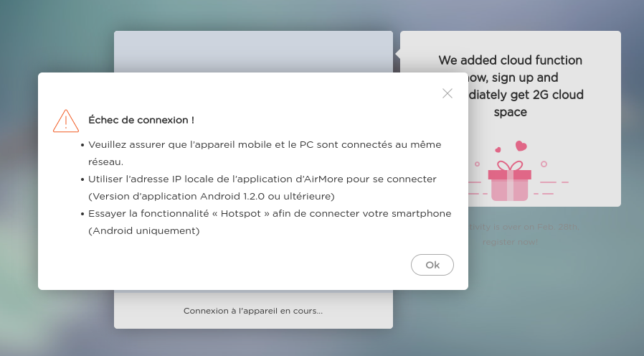This screenshot has width=644, height=356.
Task: Click the orange warning triangle icon
Action: point(66,121)
